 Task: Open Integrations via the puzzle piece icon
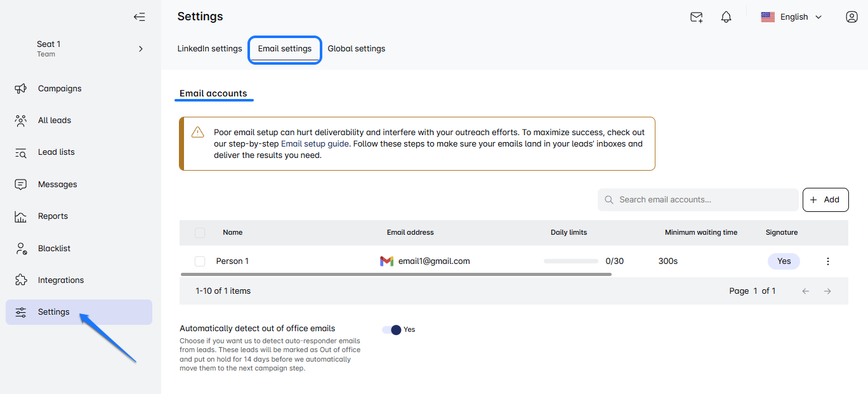tap(21, 280)
